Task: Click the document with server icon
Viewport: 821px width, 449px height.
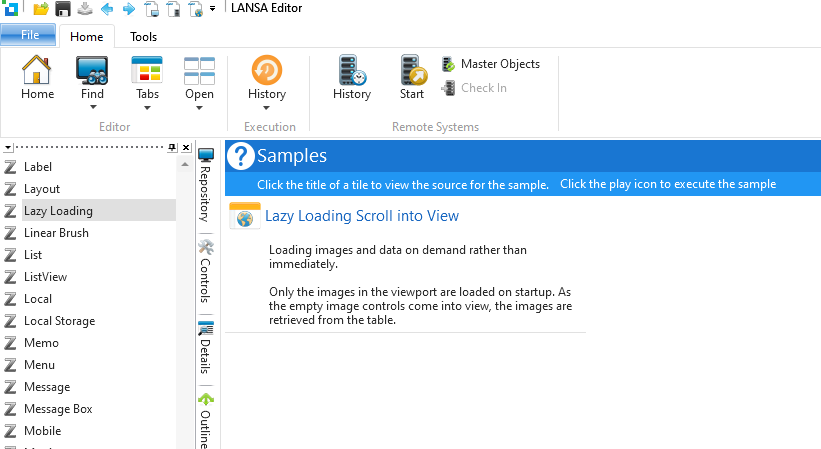Action: pyautogui.click(x=173, y=9)
